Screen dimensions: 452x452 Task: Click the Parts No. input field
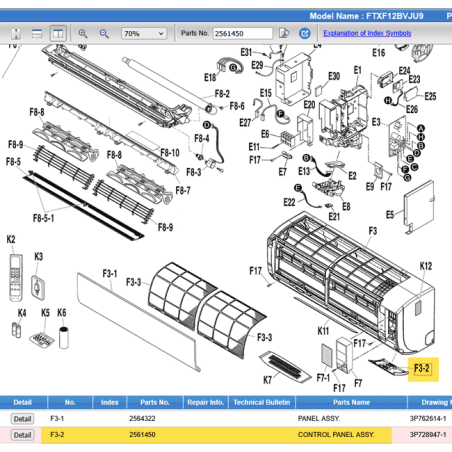click(243, 33)
